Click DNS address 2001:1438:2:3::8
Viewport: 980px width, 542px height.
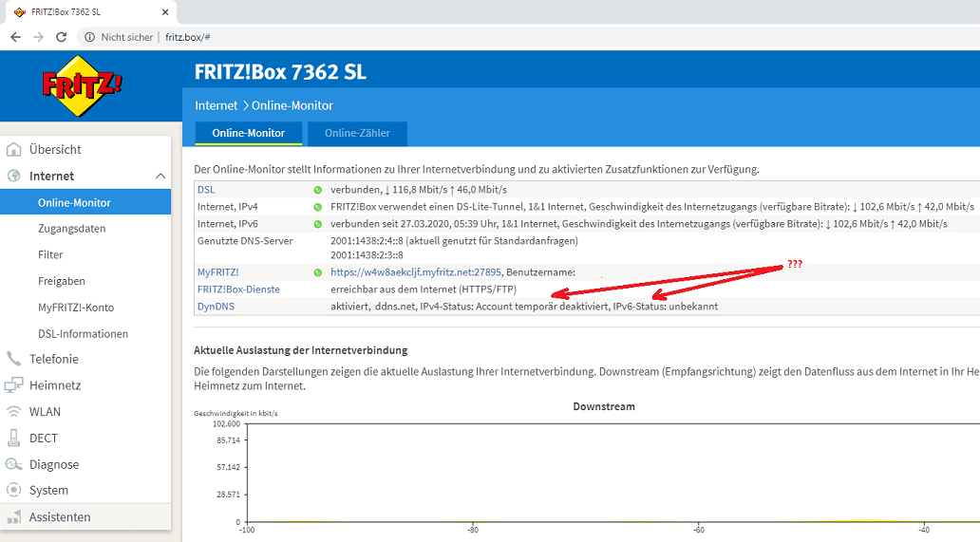point(367,254)
